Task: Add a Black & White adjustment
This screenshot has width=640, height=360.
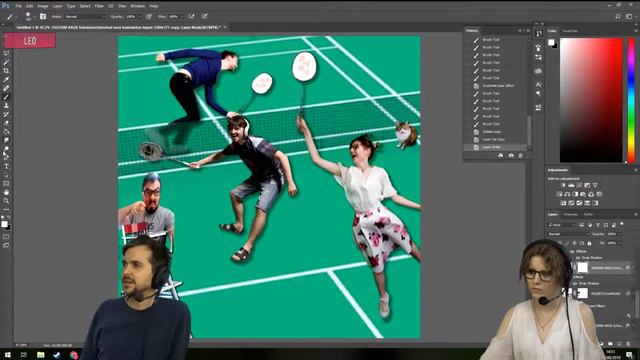Action: (575, 194)
